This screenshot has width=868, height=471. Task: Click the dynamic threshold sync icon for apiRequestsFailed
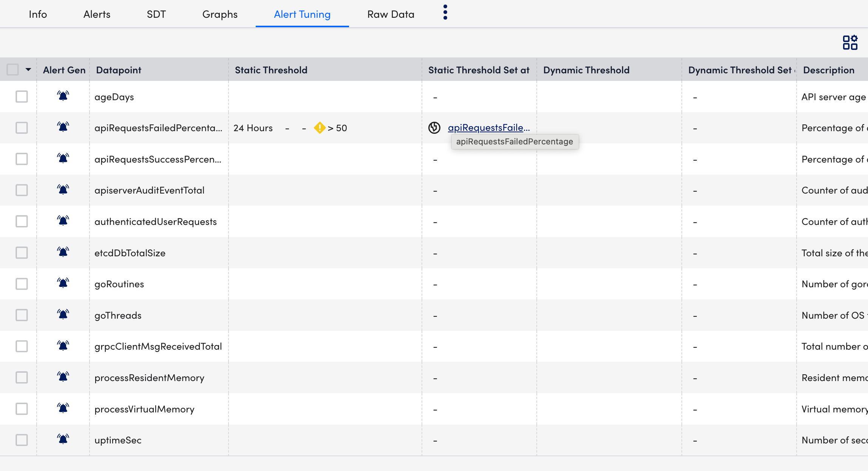tap(435, 128)
